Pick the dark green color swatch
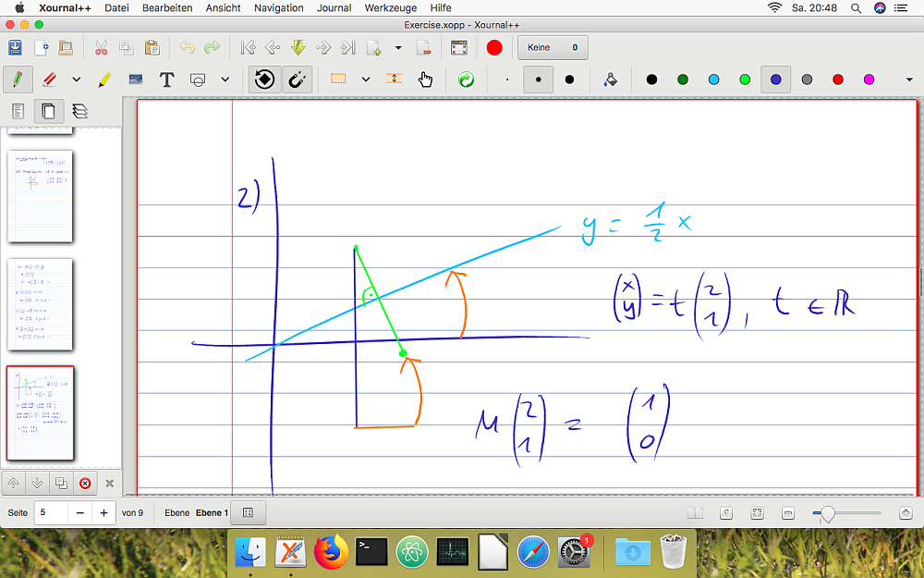 point(683,80)
